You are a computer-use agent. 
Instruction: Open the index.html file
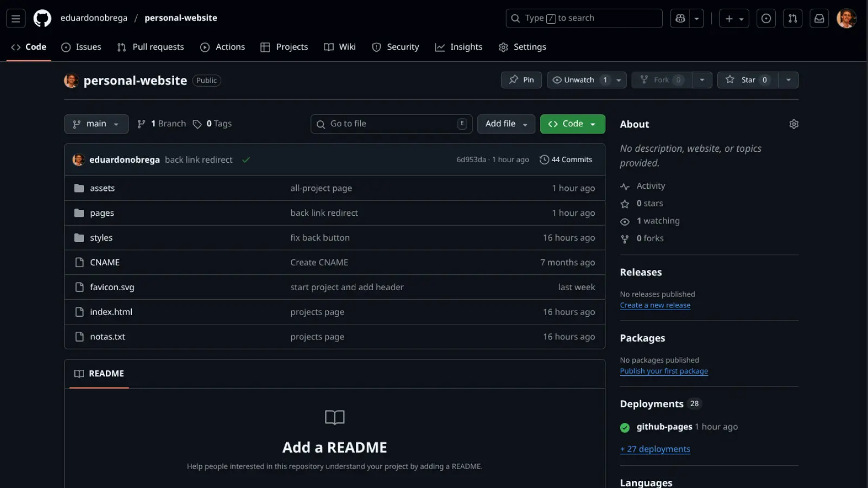[x=111, y=312]
